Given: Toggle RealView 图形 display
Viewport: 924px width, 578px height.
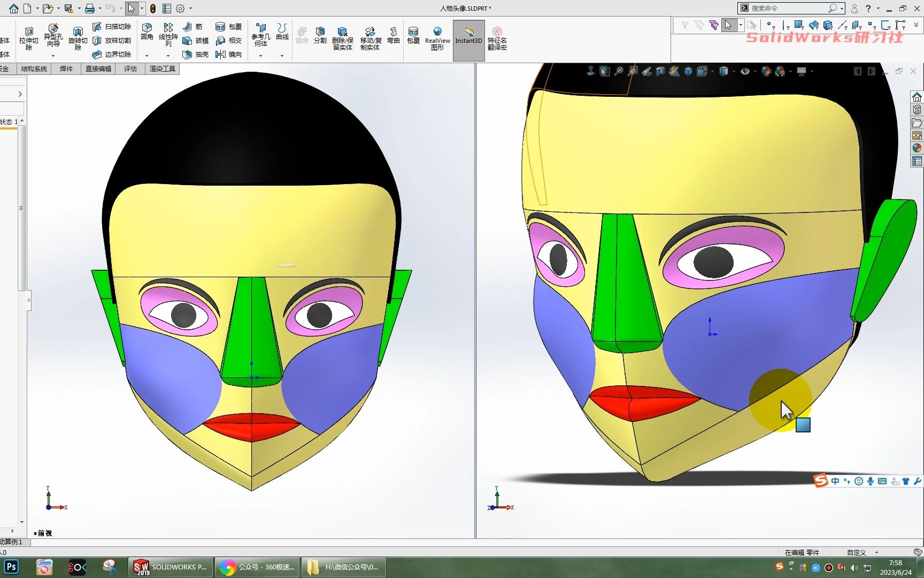Looking at the screenshot, I should [437, 39].
